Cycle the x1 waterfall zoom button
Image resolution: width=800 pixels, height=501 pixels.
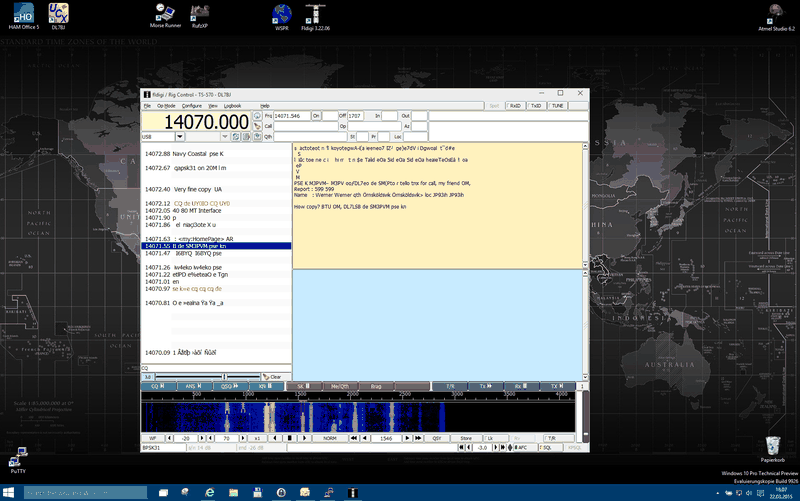[257, 438]
